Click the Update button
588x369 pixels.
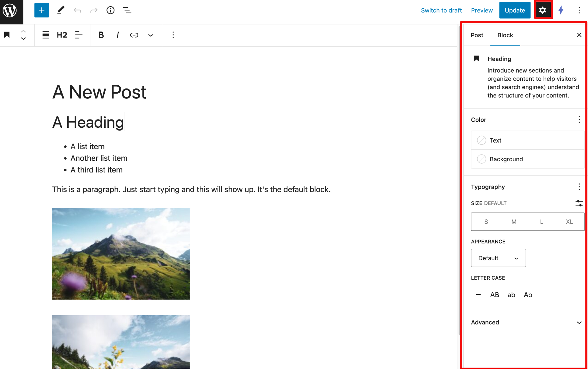pyautogui.click(x=515, y=10)
